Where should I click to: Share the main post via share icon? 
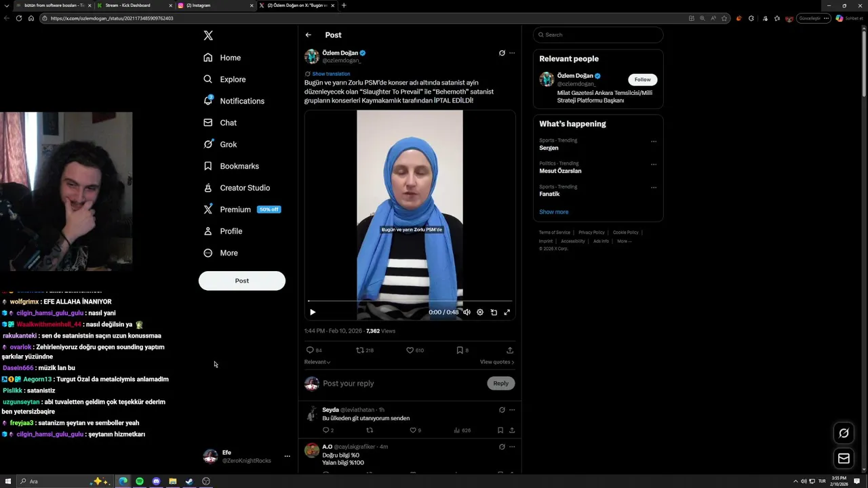510,350
